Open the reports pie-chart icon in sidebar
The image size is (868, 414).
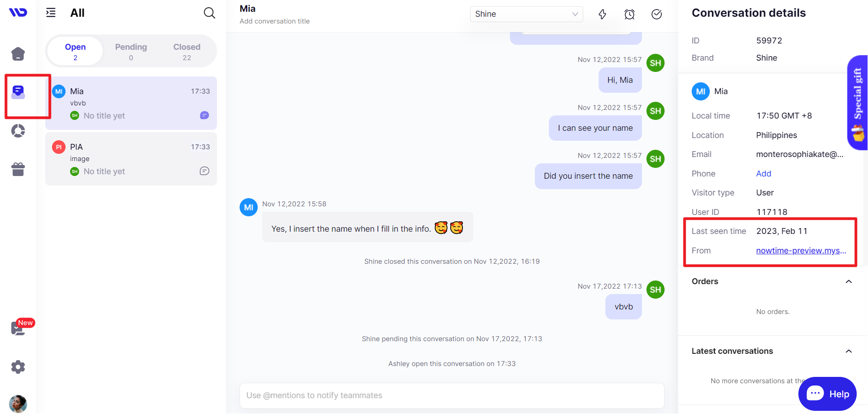point(18,131)
